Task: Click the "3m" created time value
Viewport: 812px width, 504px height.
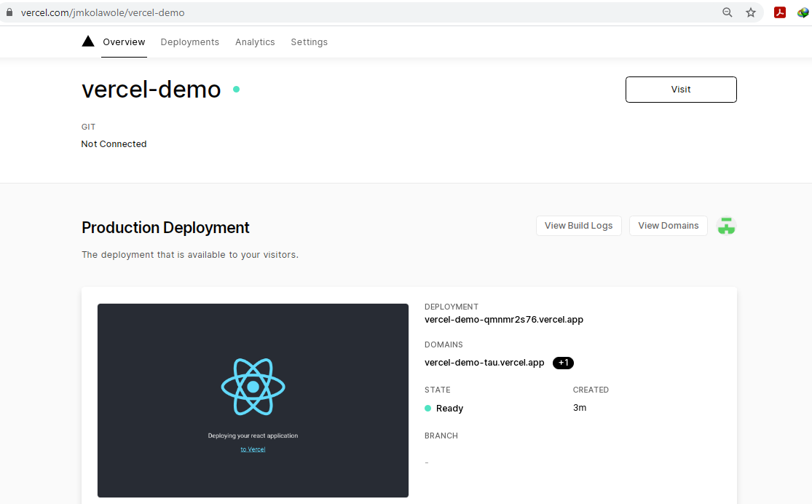Action: click(580, 408)
